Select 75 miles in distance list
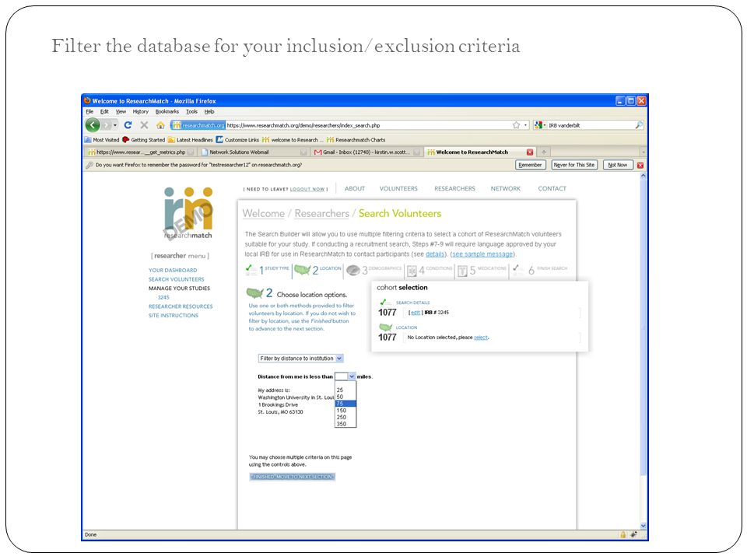 click(345, 404)
